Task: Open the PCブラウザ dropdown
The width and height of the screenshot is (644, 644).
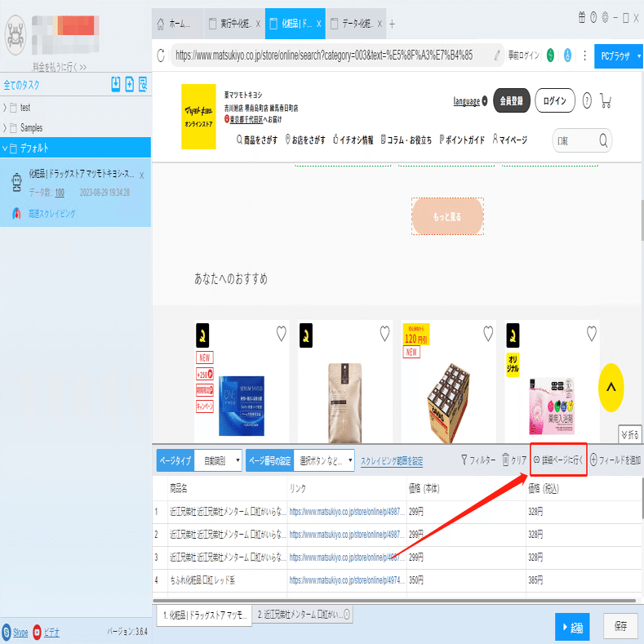Action: (x=619, y=56)
